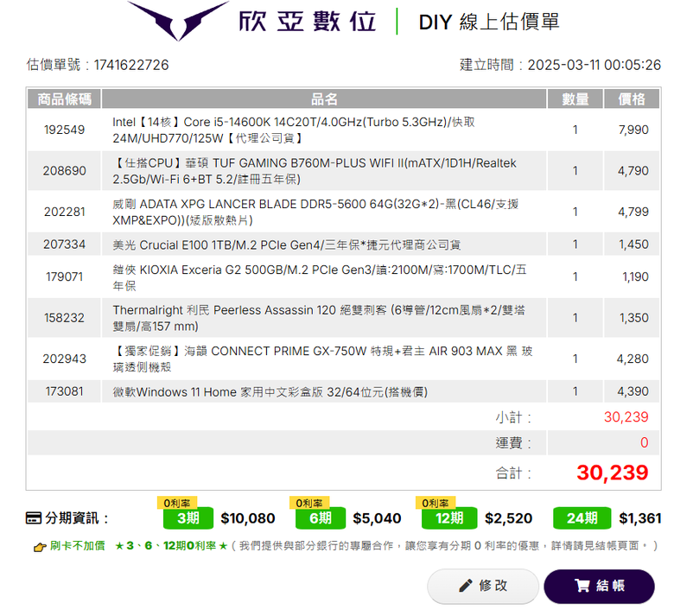Viewport: 674px width, 616px height.
Task: Click barcode 207334
Action: point(64,244)
